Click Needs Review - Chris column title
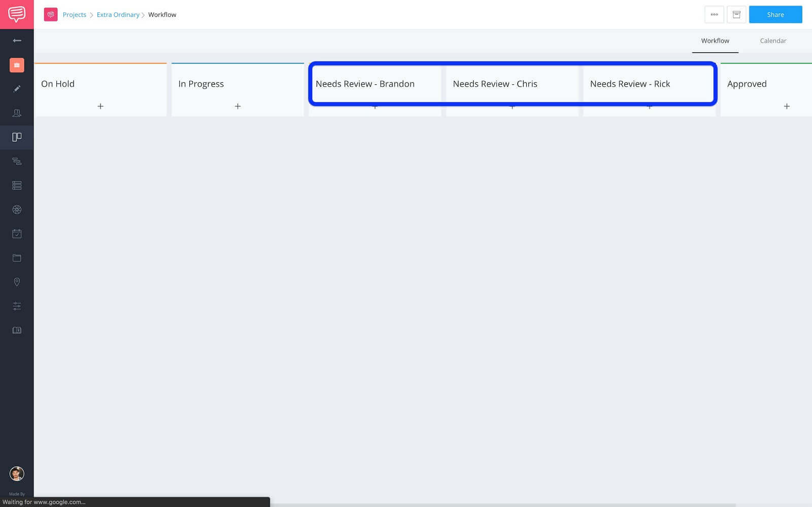The width and height of the screenshot is (812, 507). 495,84
